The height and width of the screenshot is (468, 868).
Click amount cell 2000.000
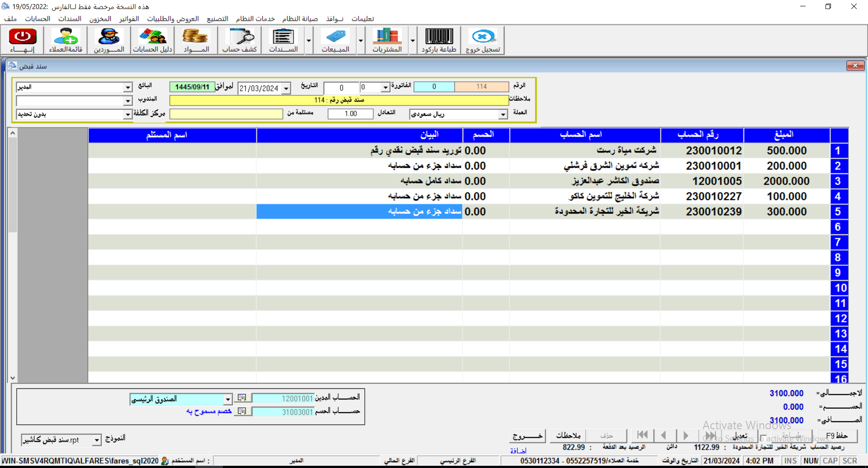tap(787, 181)
